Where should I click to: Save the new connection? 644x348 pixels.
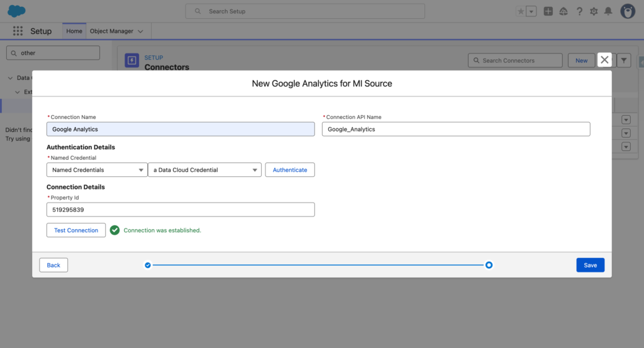point(590,265)
